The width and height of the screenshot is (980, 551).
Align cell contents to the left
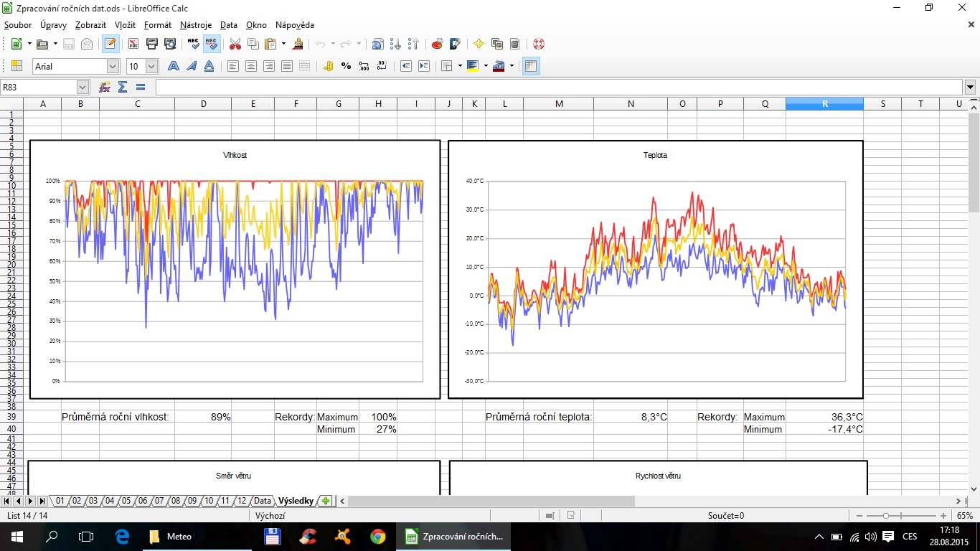pos(233,66)
